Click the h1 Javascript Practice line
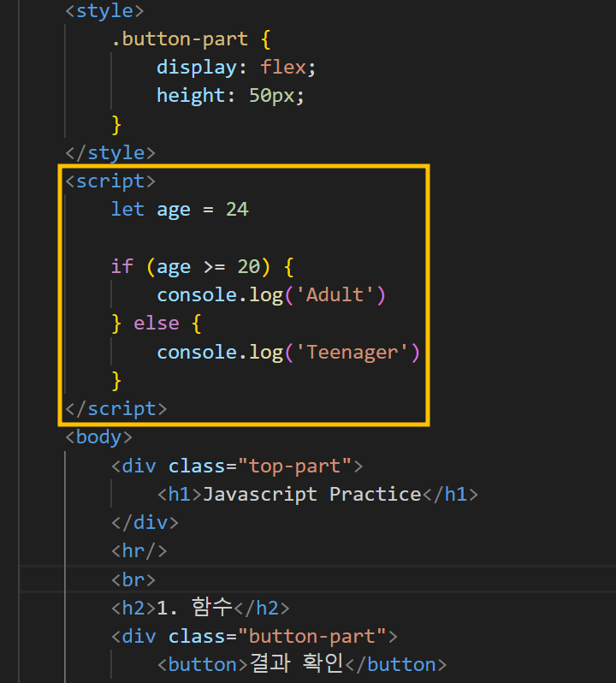 (x=317, y=495)
